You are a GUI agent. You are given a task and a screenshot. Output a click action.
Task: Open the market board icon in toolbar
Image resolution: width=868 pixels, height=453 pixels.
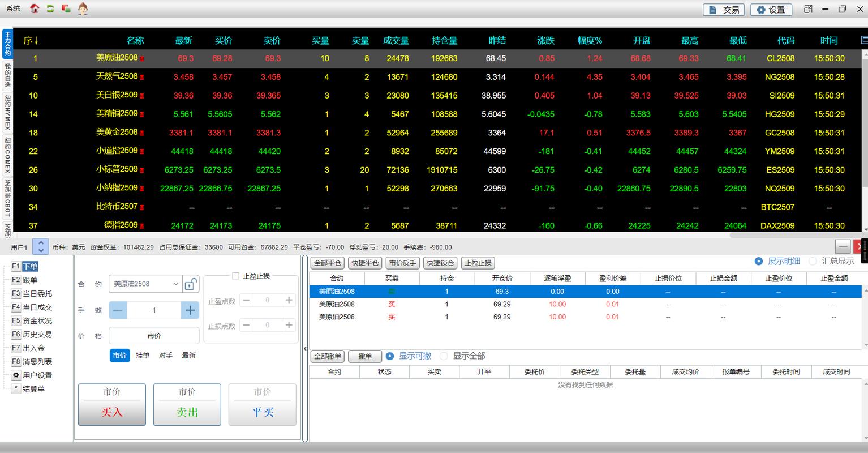(65, 8)
